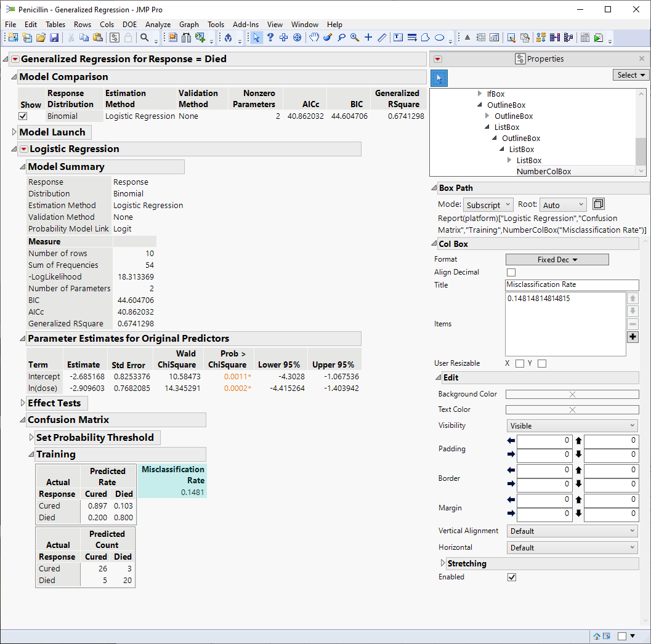Select the Magnifier zoom tool
651x644 pixels.
355,38
